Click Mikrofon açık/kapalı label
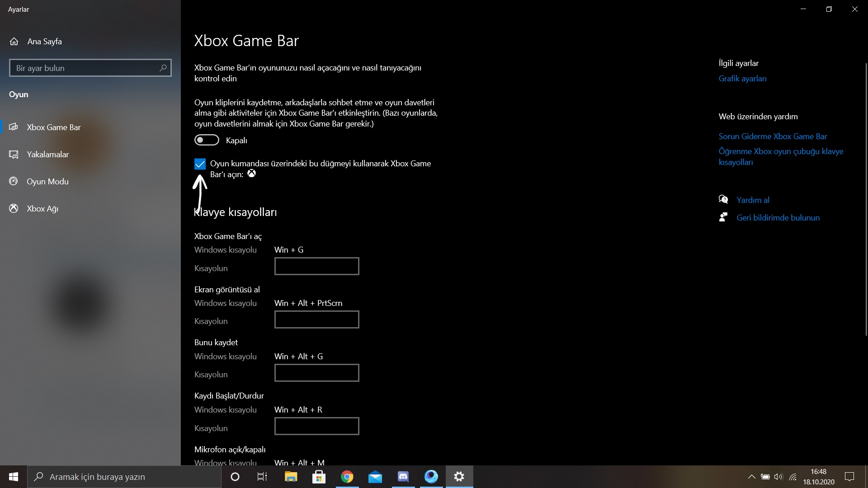The width and height of the screenshot is (868, 488). (x=230, y=449)
